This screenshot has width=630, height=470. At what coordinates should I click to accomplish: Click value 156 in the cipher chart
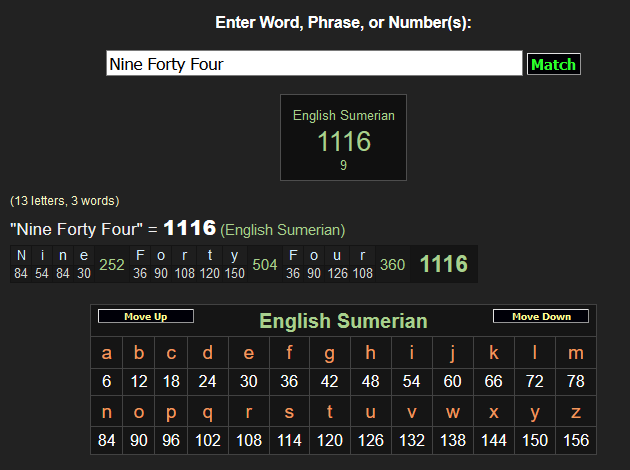(x=575, y=440)
